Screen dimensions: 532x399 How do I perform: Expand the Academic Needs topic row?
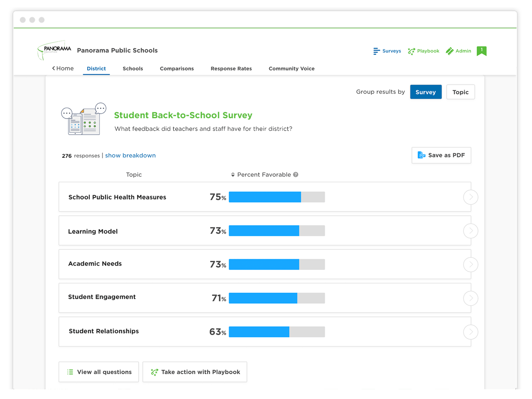[471, 264]
